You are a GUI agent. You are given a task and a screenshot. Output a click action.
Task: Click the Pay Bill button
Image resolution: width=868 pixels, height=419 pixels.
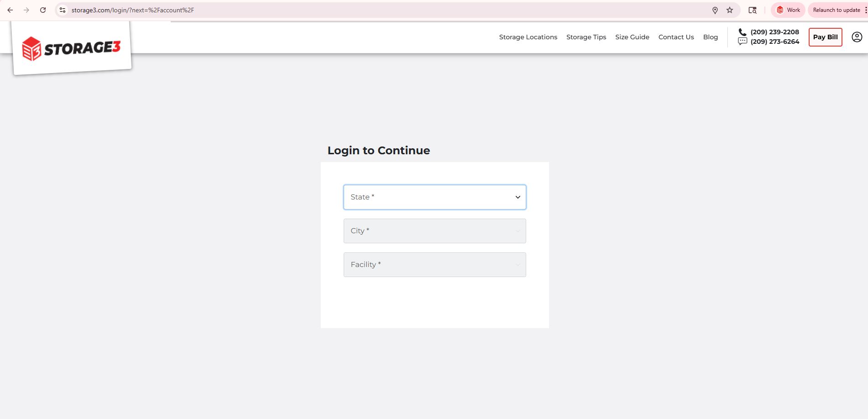tap(825, 37)
